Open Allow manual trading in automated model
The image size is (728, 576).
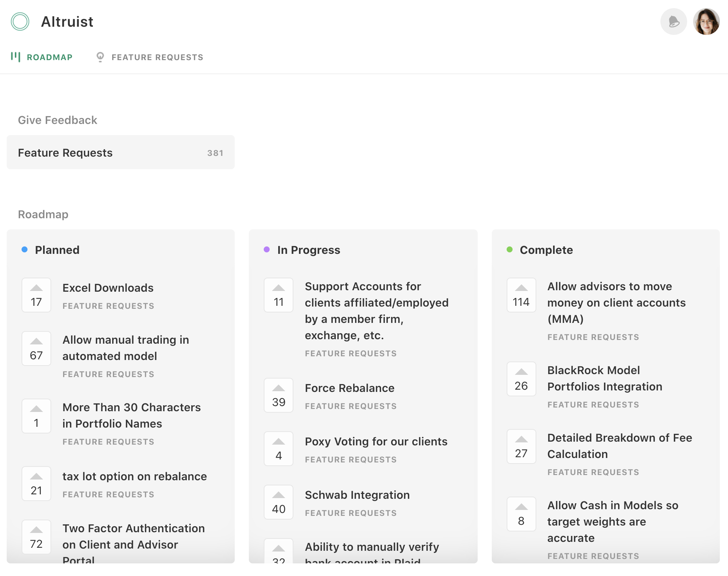(126, 348)
